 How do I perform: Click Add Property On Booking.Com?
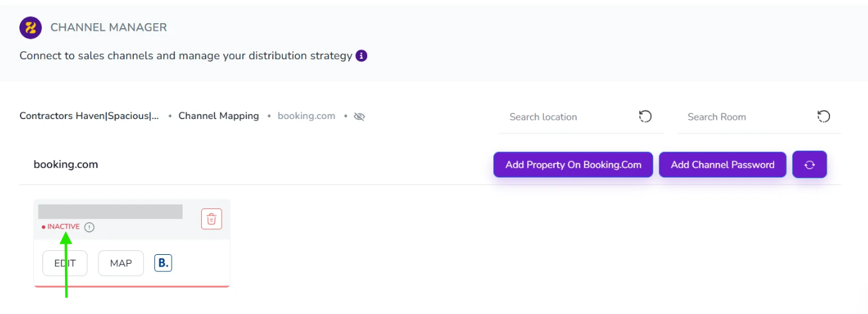(573, 165)
